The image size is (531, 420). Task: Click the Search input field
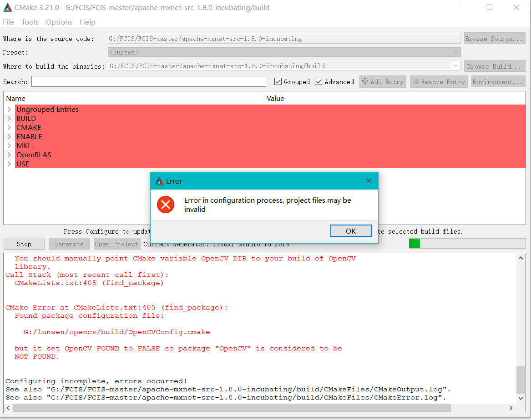click(149, 81)
